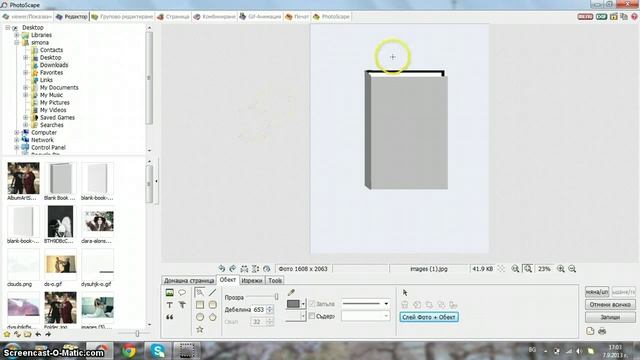Switch to Домашна страница tab
Viewport: 640px width, 360px height.
pos(189,280)
